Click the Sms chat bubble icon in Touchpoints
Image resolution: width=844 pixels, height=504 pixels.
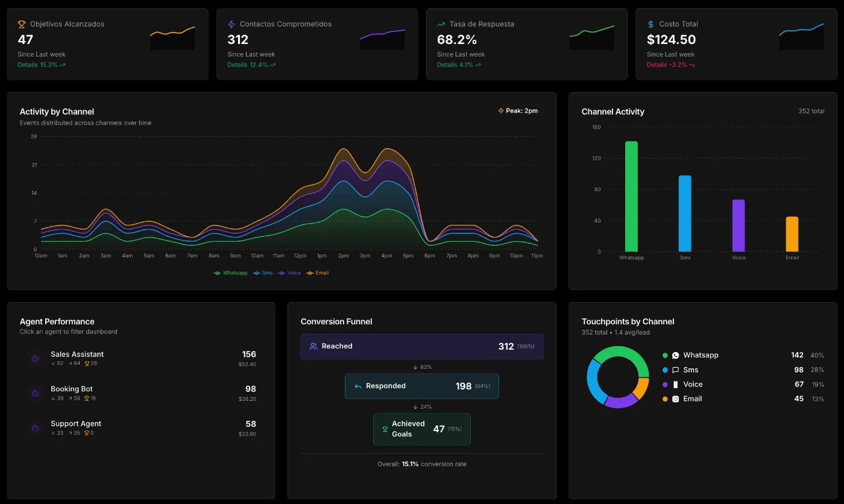(x=676, y=370)
